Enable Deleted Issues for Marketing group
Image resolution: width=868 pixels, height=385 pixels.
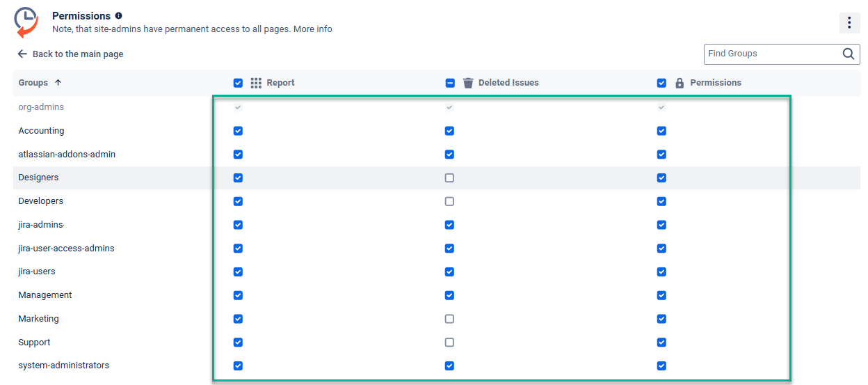pyautogui.click(x=449, y=319)
